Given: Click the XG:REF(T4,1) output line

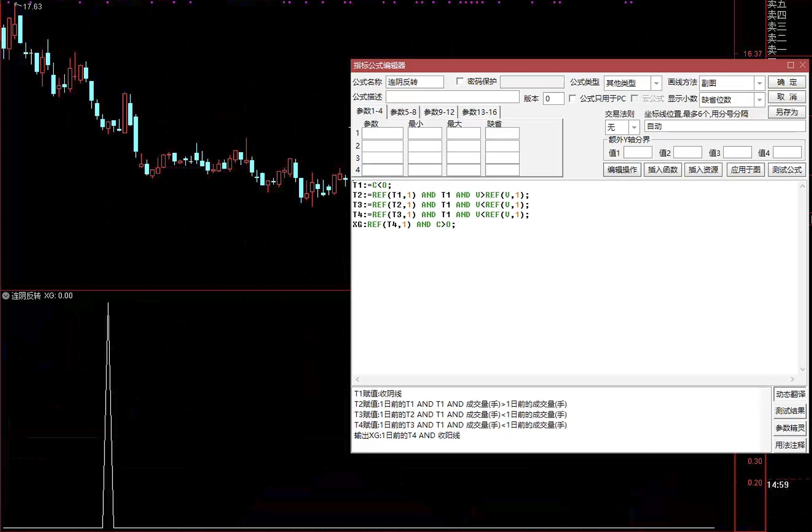Looking at the screenshot, I should point(404,225).
